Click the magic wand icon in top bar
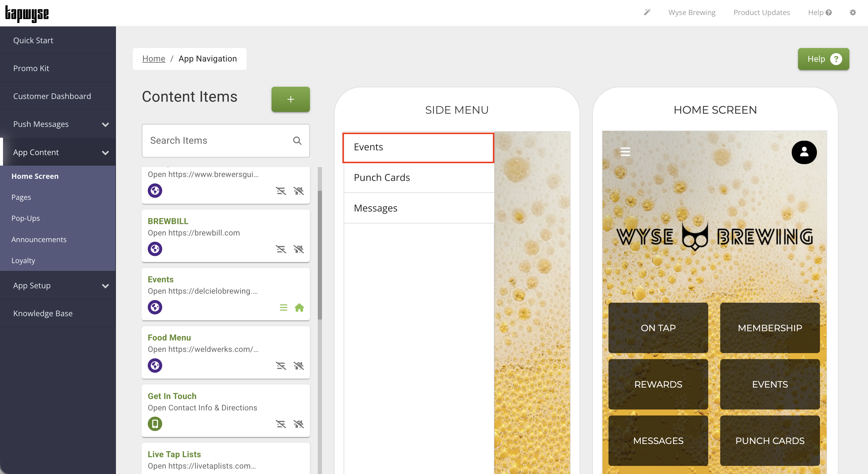Screen dimensions: 868x474 pos(647,13)
